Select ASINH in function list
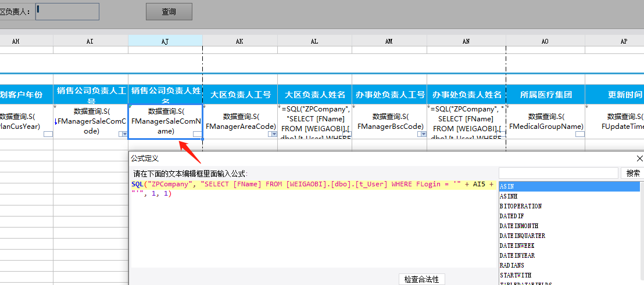644x285 pixels. [570, 196]
